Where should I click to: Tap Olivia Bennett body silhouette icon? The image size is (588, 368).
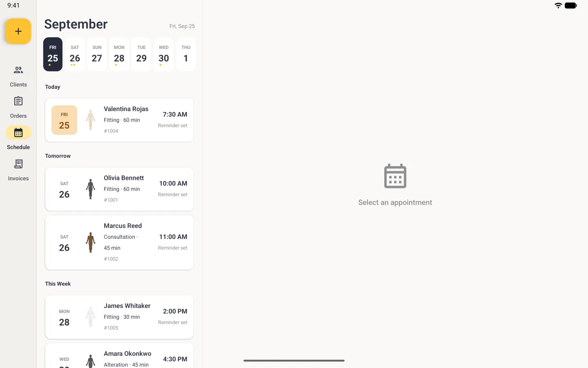[91, 189]
